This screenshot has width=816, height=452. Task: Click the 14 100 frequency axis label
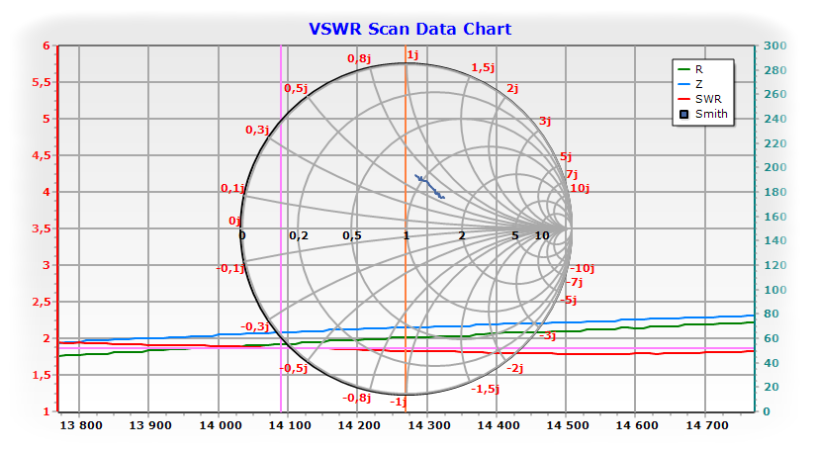pos(289,425)
